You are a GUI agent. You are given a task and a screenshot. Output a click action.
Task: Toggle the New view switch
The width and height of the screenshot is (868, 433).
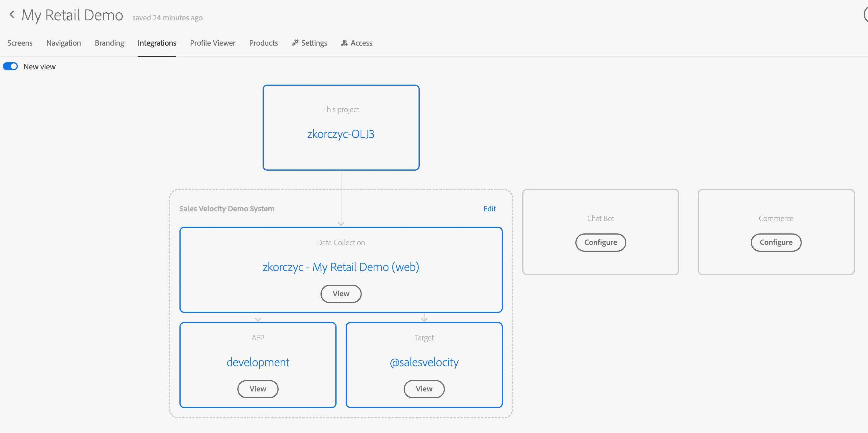[x=10, y=66]
